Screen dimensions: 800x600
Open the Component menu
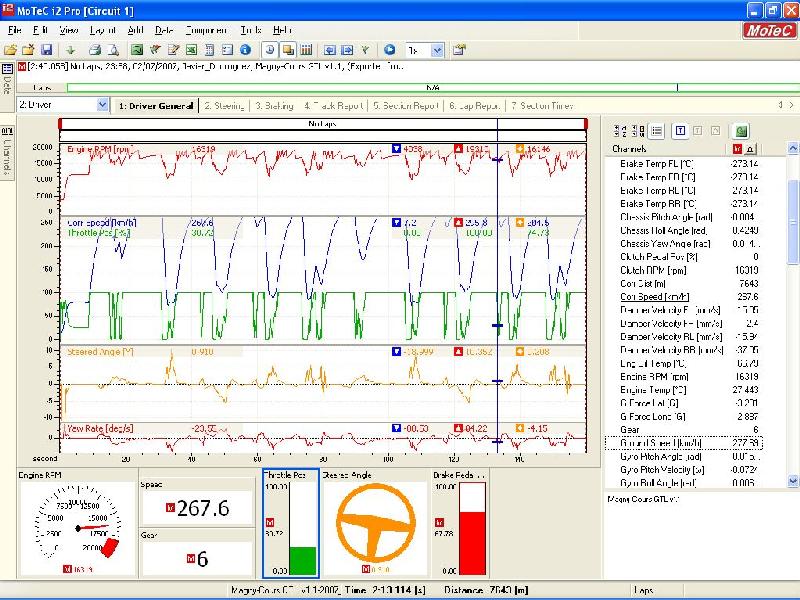(x=206, y=30)
